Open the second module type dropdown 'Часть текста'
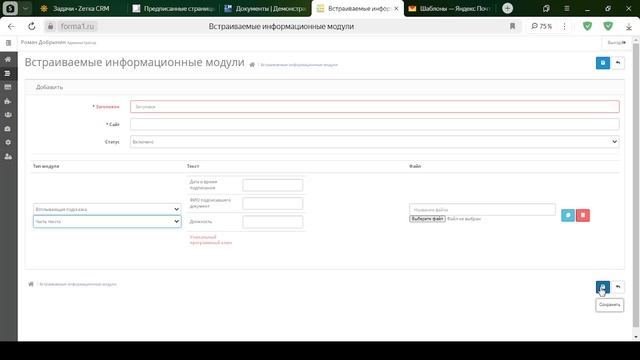Screen dimensions: 640x360 pyautogui.click(x=107, y=221)
